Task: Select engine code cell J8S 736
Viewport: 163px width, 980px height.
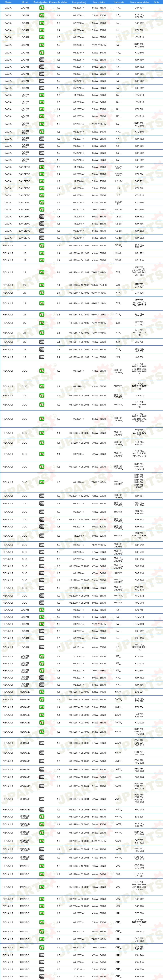Action: (x=139, y=357)
